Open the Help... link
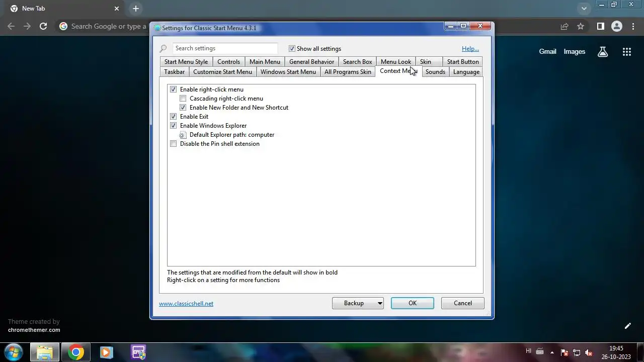644x362 pixels. point(470,49)
